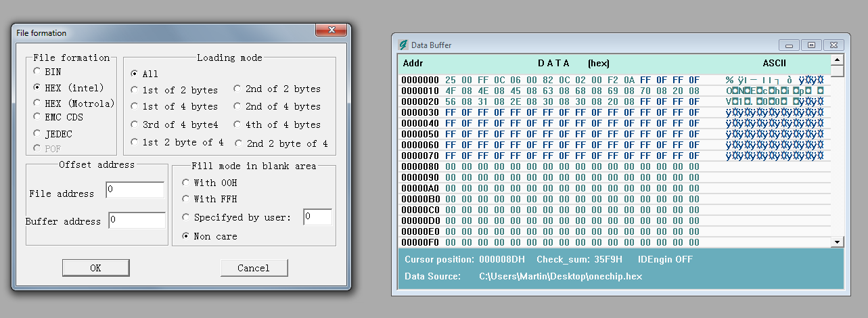Click the Data Buffer window leaf icon
868x318 pixels.
coord(403,45)
